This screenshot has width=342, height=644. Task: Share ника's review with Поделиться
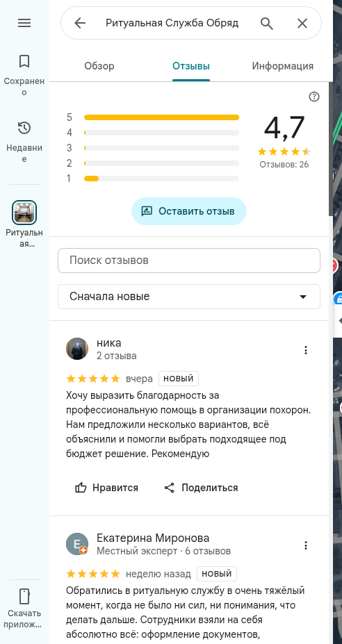pos(201,488)
